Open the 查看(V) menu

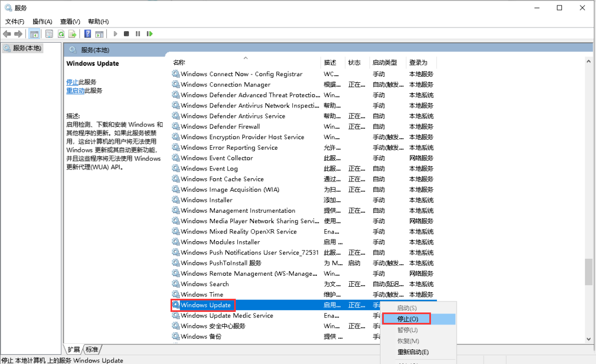click(x=70, y=22)
